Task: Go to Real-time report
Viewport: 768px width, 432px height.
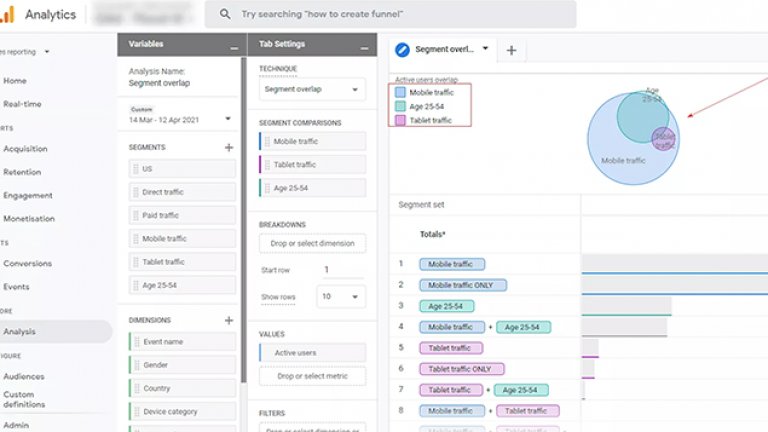Action: click(x=22, y=103)
